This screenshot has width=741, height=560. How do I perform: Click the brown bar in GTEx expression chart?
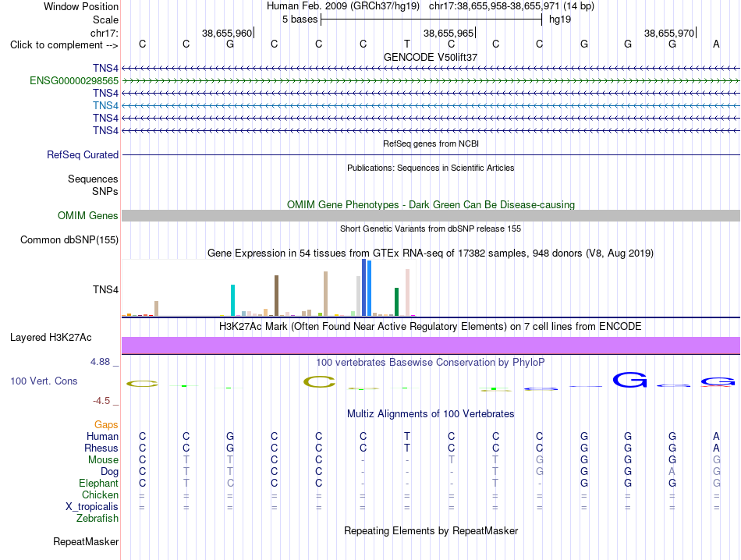tap(276, 296)
